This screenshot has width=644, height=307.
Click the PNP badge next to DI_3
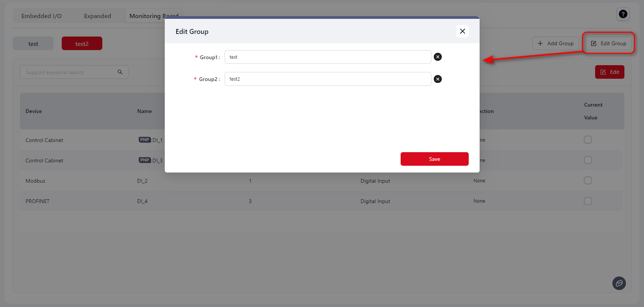(144, 160)
